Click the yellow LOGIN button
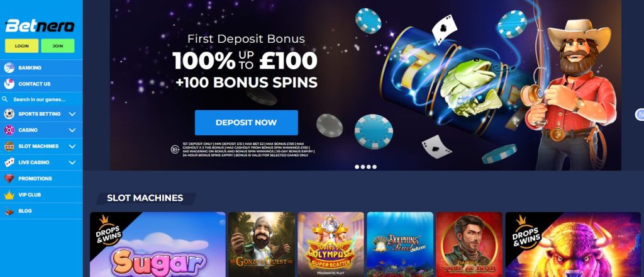 [x=22, y=46]
